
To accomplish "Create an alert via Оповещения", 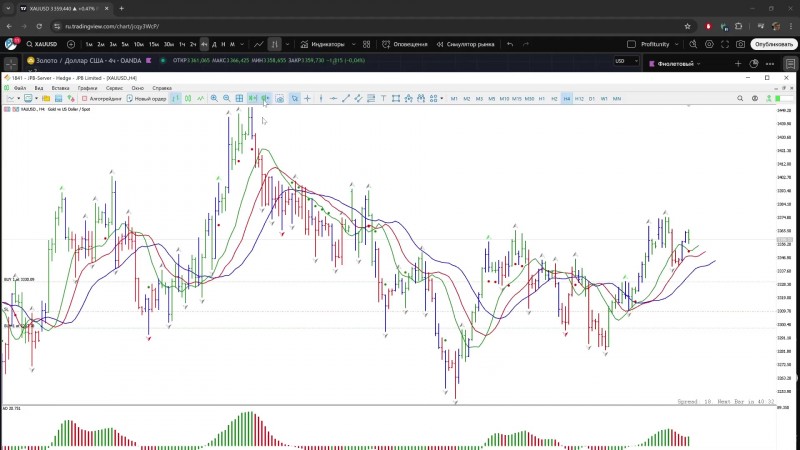I will click(405, 44).
